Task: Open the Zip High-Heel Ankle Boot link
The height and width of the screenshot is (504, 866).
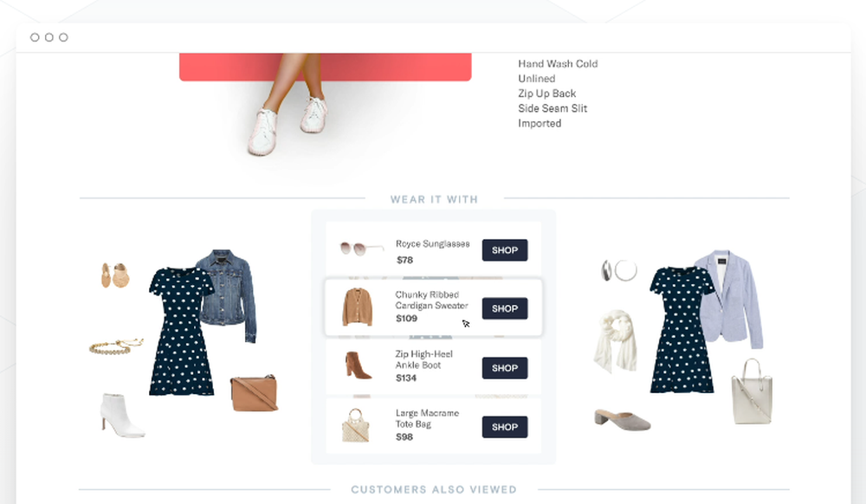Action: tap(423, 359)
